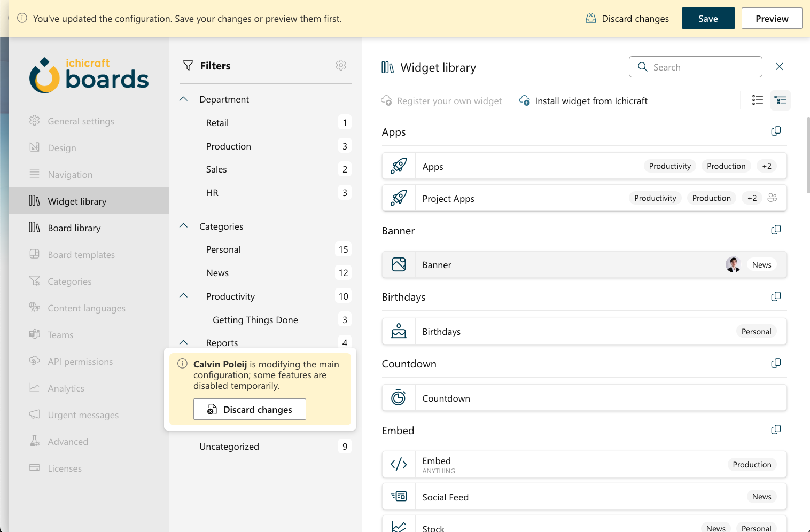Switch to simple list view icon
810x532 pixels.
pyautogui.click(x=758, y=100)
